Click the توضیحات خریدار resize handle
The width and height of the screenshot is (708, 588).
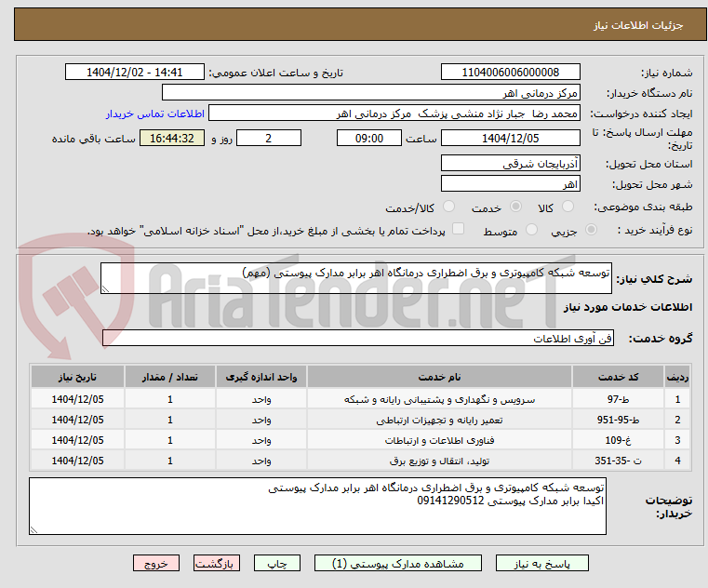pyautogui.click(x=33, y=529)
